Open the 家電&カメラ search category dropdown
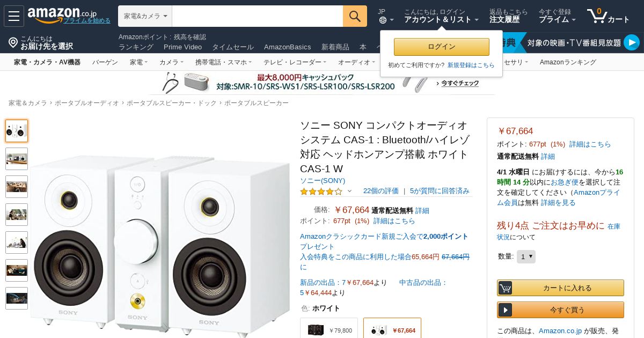Screen dimensions: 644x338 pos(145,16)
